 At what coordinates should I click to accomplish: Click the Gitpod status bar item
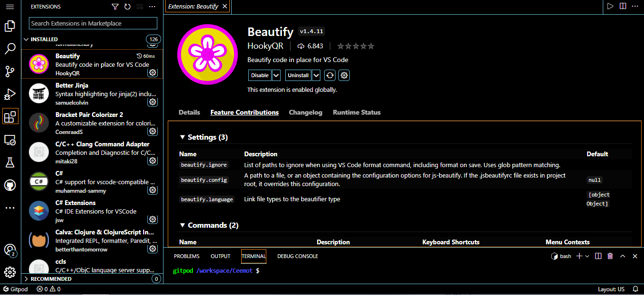click(16, 289)
